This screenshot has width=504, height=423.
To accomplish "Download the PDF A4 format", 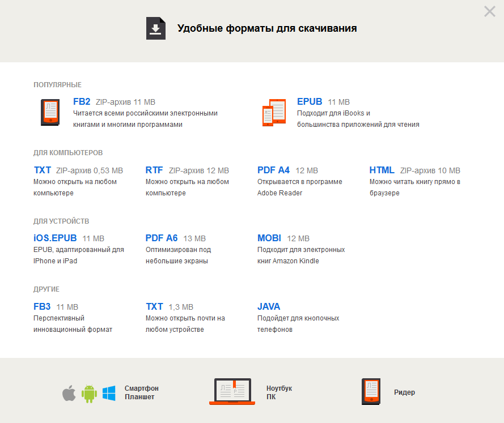I will point(273,170).
